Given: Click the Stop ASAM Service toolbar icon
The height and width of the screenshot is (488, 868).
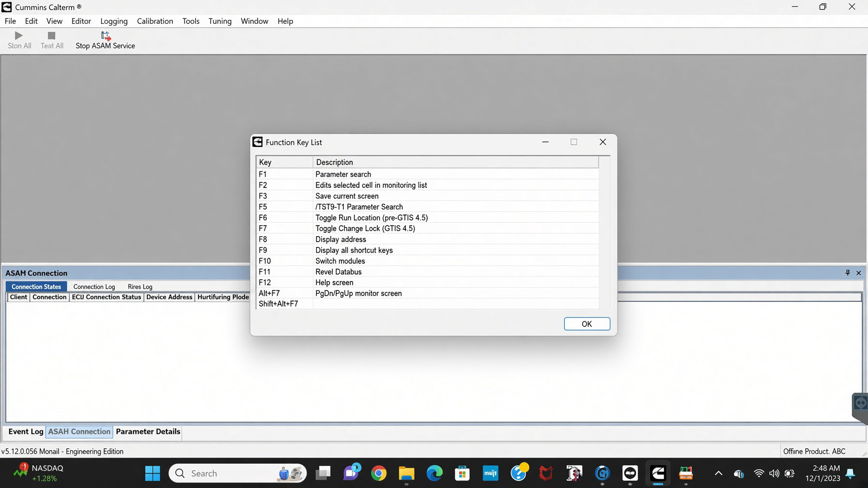Looking at the screenshot, I should [x=106, y=36].
